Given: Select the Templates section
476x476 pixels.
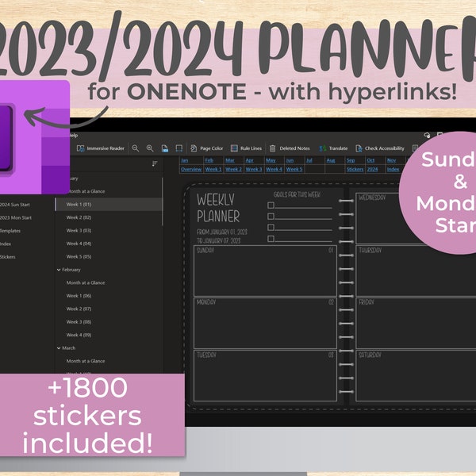Looking at the screenshot, I should pyautogui.click(x=10, y=231).
